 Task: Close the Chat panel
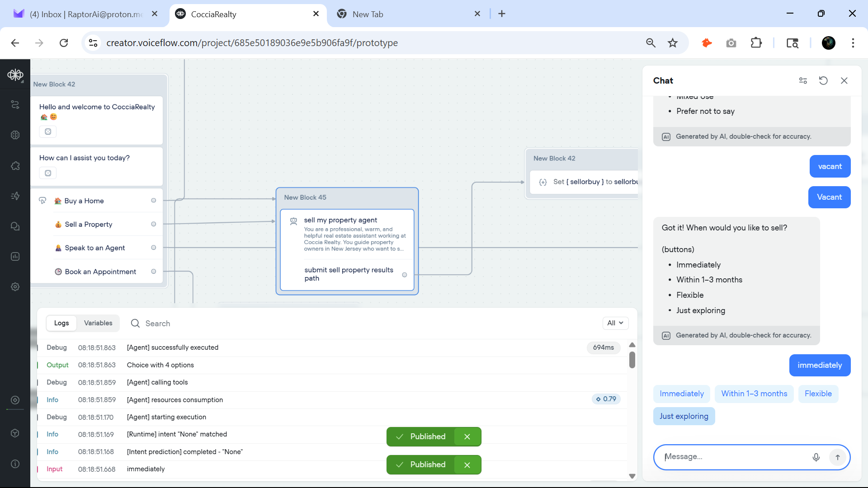tap(844, 80)
